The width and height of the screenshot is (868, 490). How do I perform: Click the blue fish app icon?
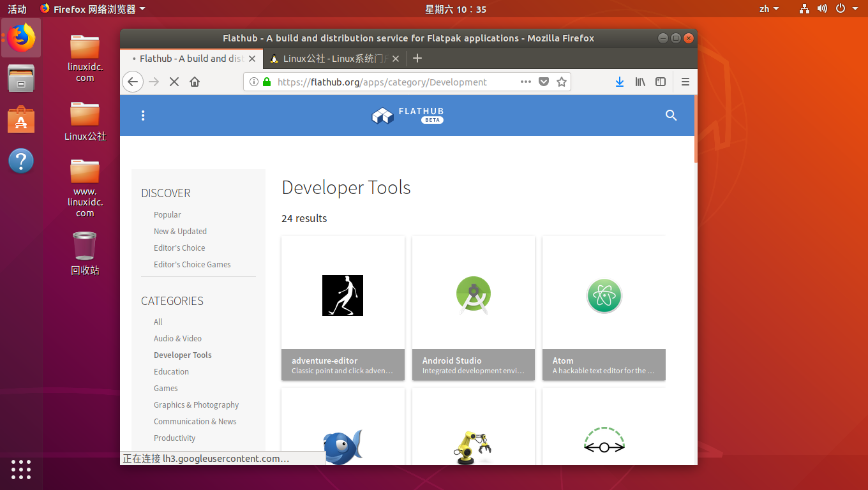(x=343, y=447)
